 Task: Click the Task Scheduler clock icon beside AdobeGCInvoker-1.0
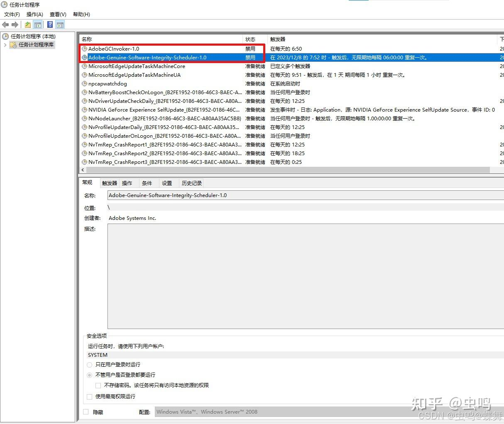(84, 49)
